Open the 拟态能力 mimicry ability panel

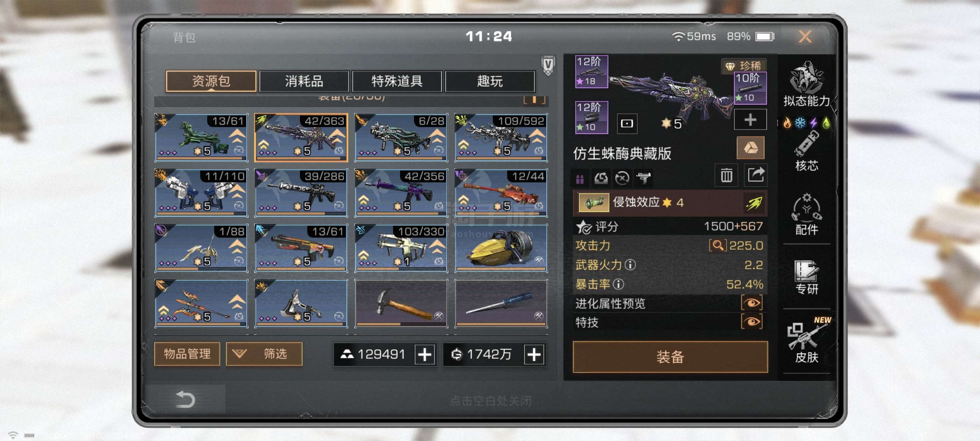coord(806,84)
